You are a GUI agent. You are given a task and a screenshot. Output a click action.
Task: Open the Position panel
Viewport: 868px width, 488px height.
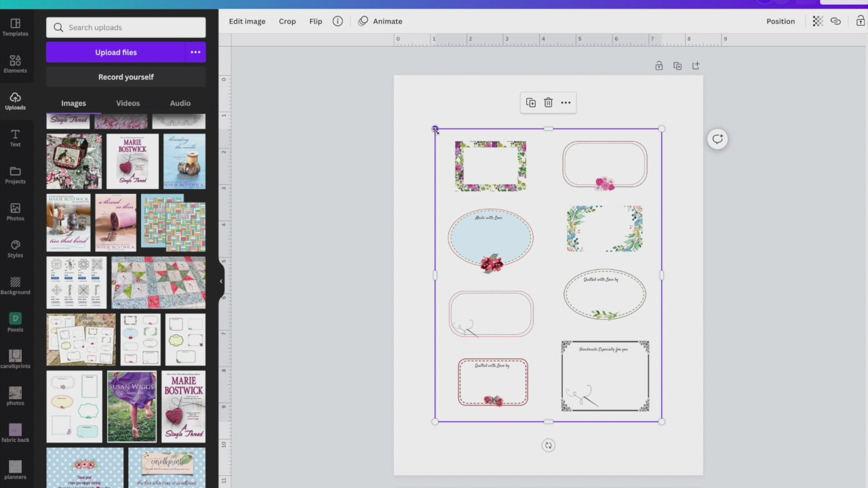tap(781, 21)
